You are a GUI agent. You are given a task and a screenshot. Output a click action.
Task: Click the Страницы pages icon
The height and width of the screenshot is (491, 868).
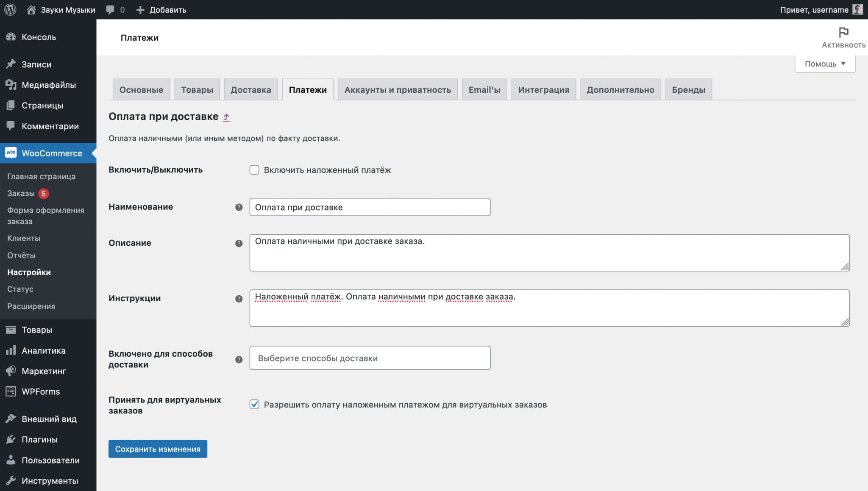[11, 105]
